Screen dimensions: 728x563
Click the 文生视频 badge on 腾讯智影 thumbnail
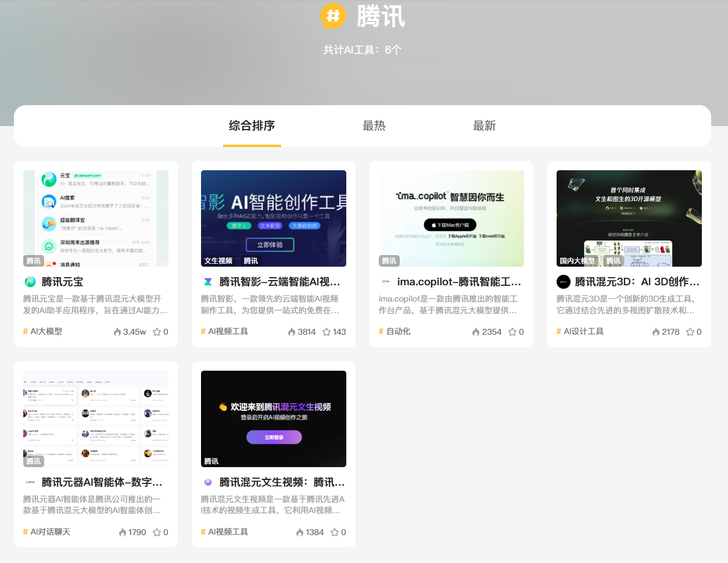click(x=218, y=261)
